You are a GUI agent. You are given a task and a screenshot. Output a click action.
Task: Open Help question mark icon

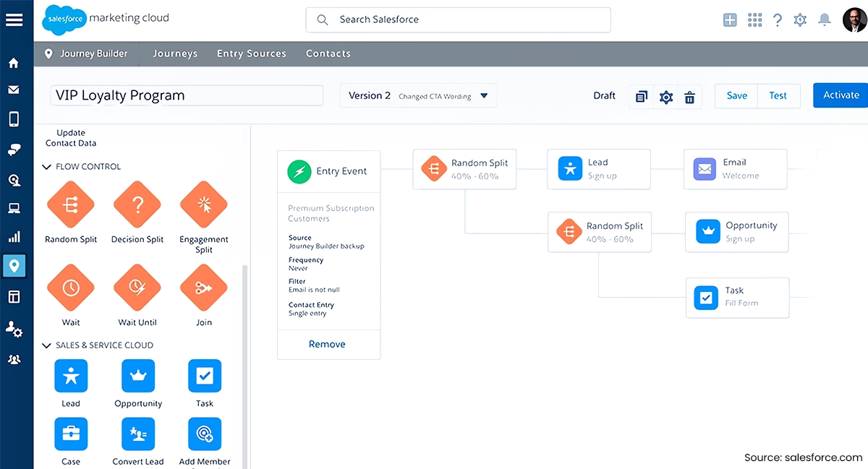(778, 20)
